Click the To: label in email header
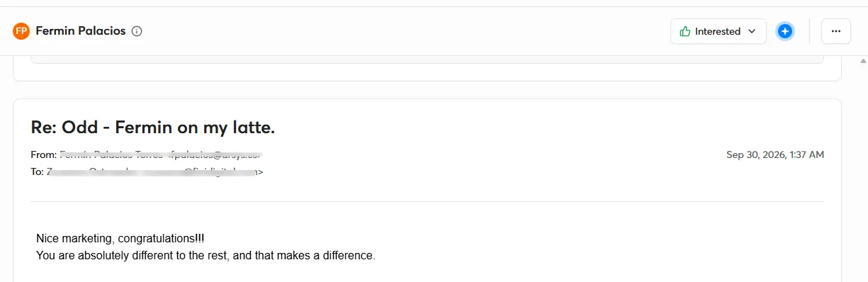Image resolution: width=868 pixels, height=282 pixels. click(x=37, y=171)
